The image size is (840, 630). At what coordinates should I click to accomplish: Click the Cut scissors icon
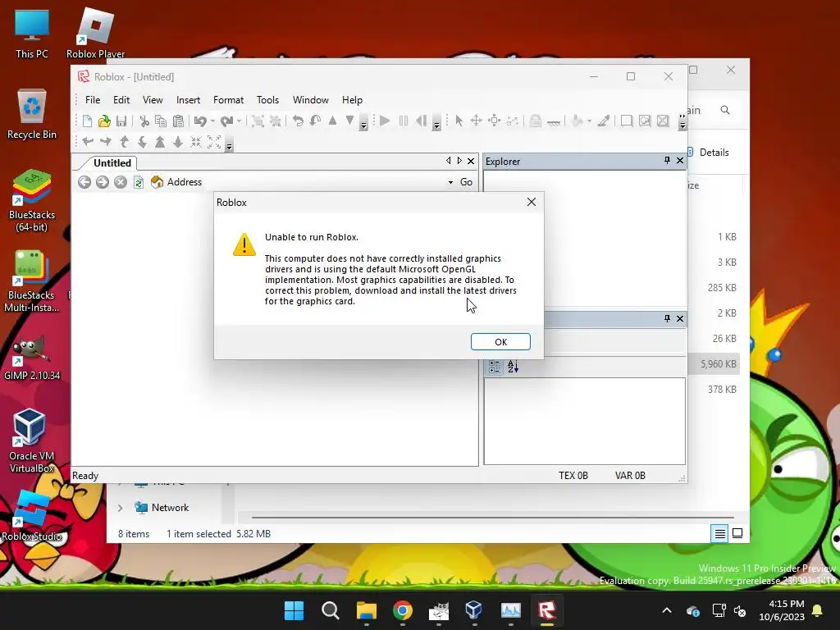coord(144,121)
